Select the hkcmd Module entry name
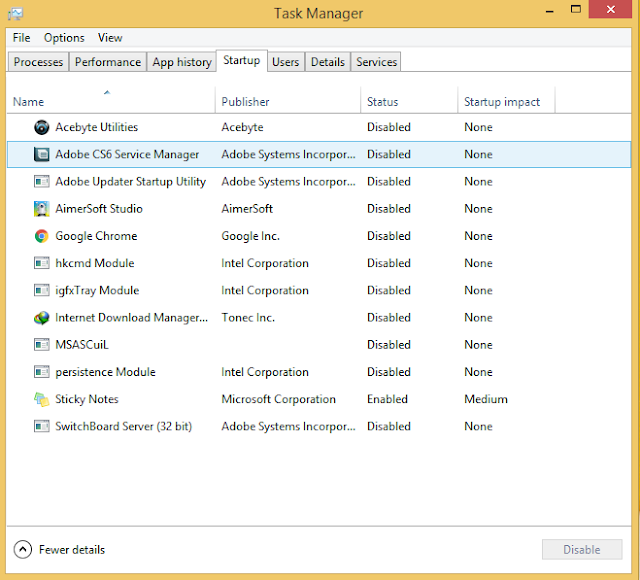Viewport: 640px width, 580px height. point(95,263)
